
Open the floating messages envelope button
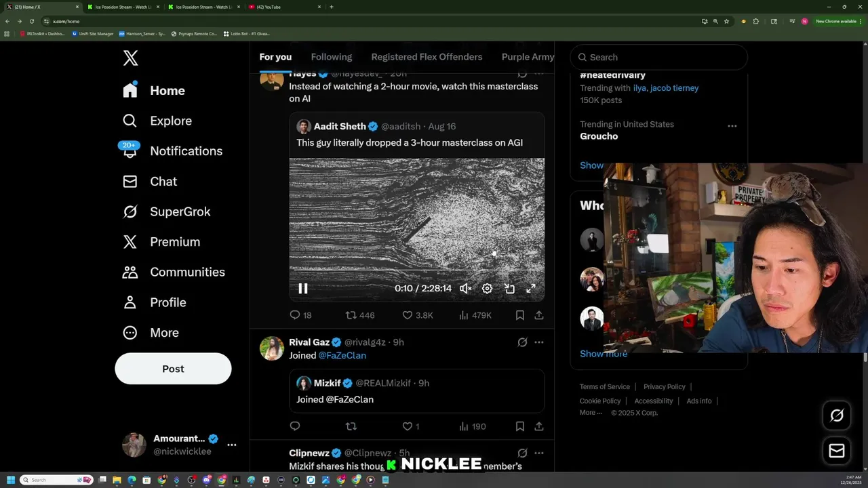click(x=837, y=451)
